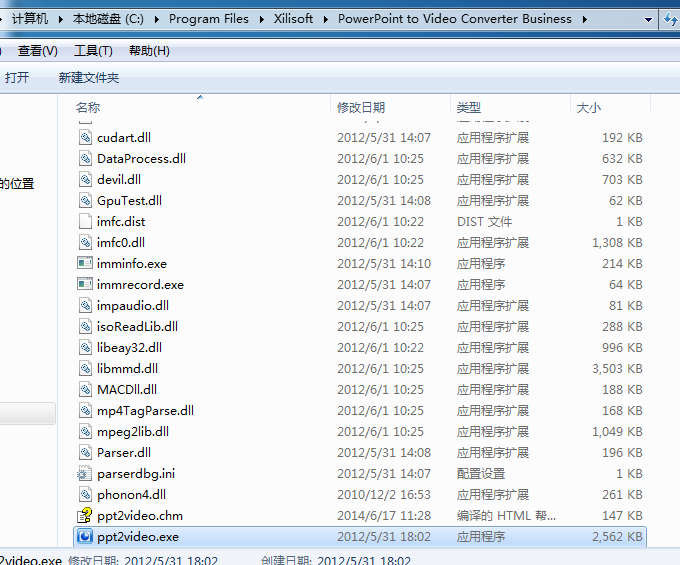Click the cudart.dll file icon
The image size is (680, 565).
[x=85, y=137]
